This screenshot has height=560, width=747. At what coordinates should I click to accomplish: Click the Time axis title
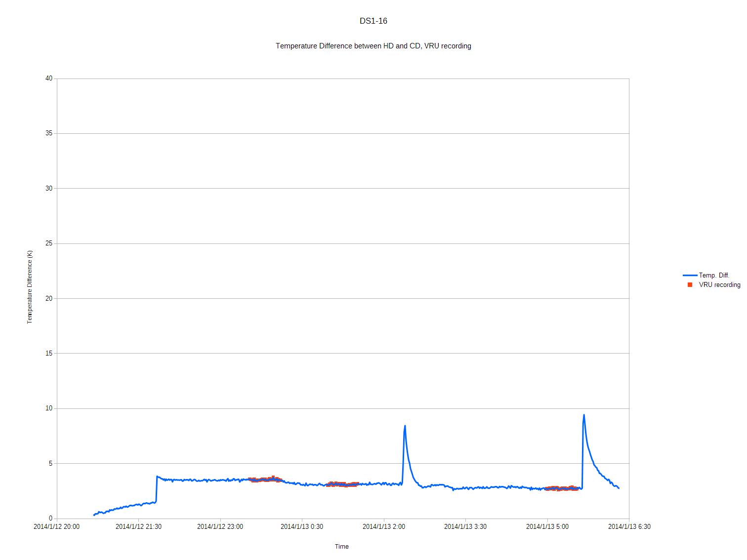(341, 547)
